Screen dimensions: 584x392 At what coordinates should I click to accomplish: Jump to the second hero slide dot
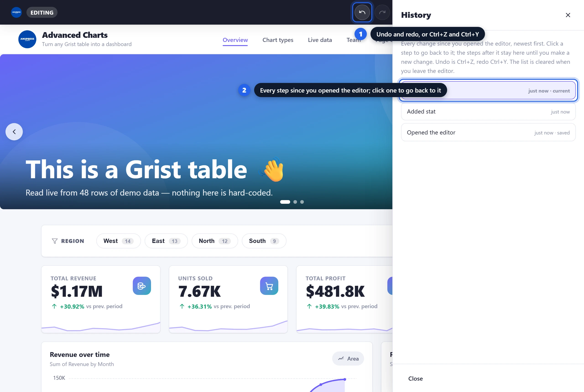pyautogui.click(x=295, y=202)
